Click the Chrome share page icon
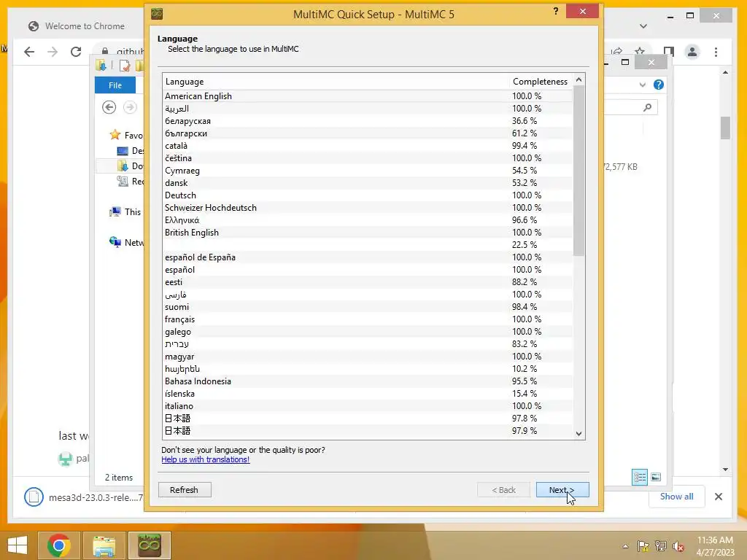This screenshot has width=747, height=560. pyautogui.click(x=617, y=52)
